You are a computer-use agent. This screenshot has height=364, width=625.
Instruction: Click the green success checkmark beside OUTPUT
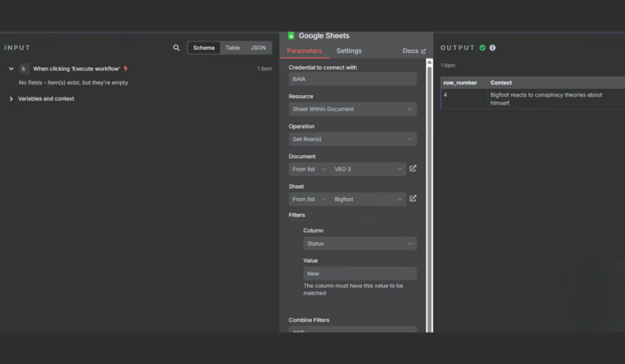coord(482,47)
